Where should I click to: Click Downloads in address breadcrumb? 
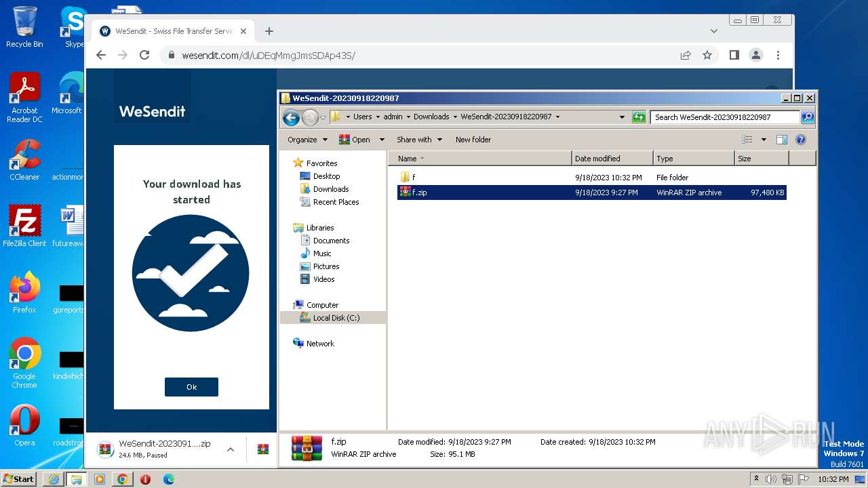pyautogui.click(x=431, y=117)
